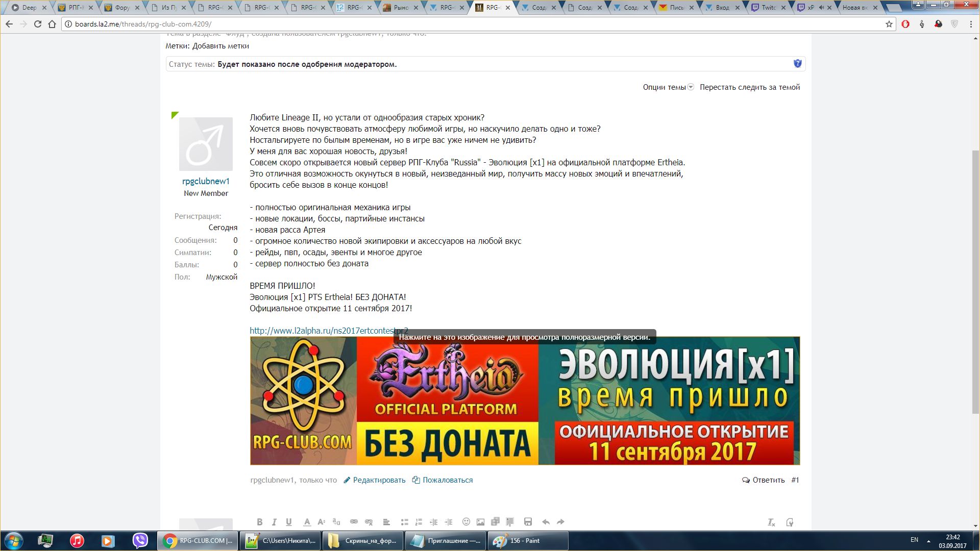Switch to the 156 - Paint taskbar window

(x=528, y=541)
